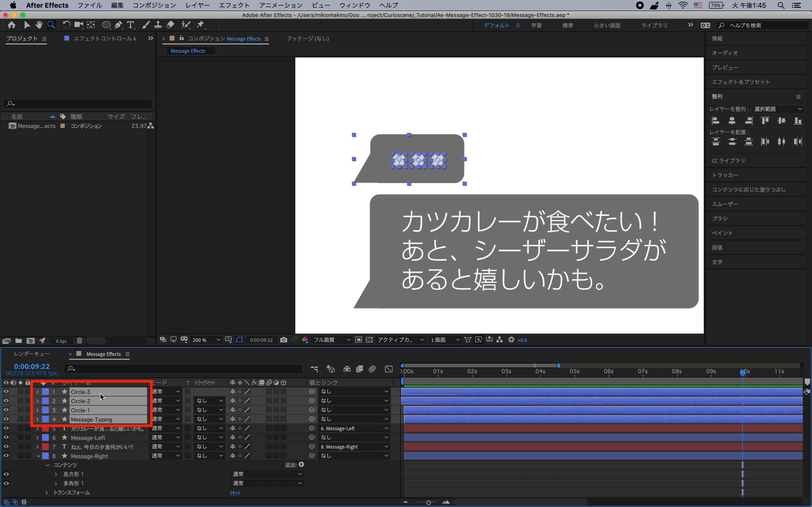Click the delete trash icon in the Project panel

79,341
